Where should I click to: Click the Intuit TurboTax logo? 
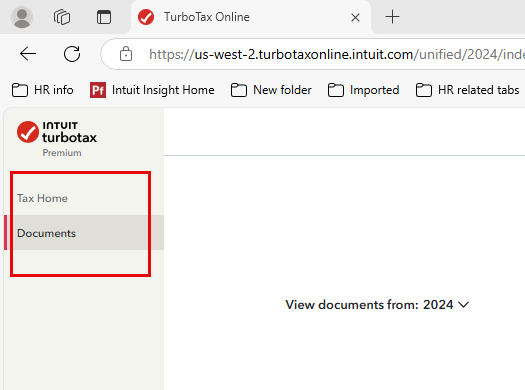(57, 132)
